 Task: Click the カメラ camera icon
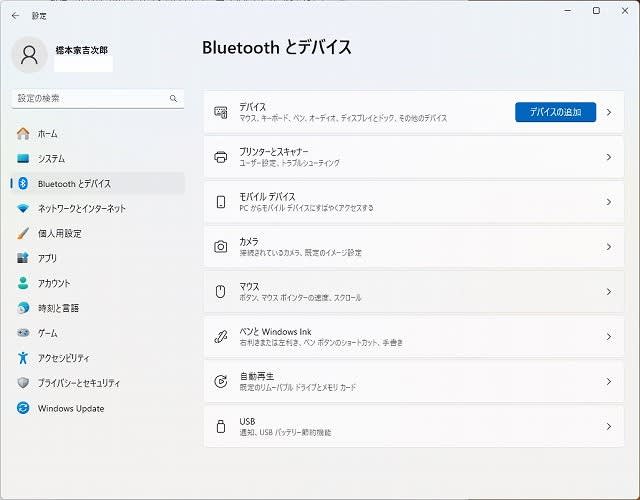(221, 246)
